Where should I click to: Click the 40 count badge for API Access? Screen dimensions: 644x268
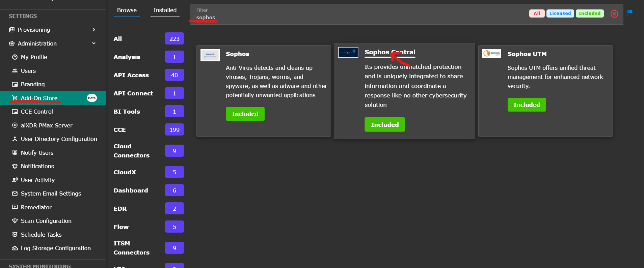(x=175, y=75)
